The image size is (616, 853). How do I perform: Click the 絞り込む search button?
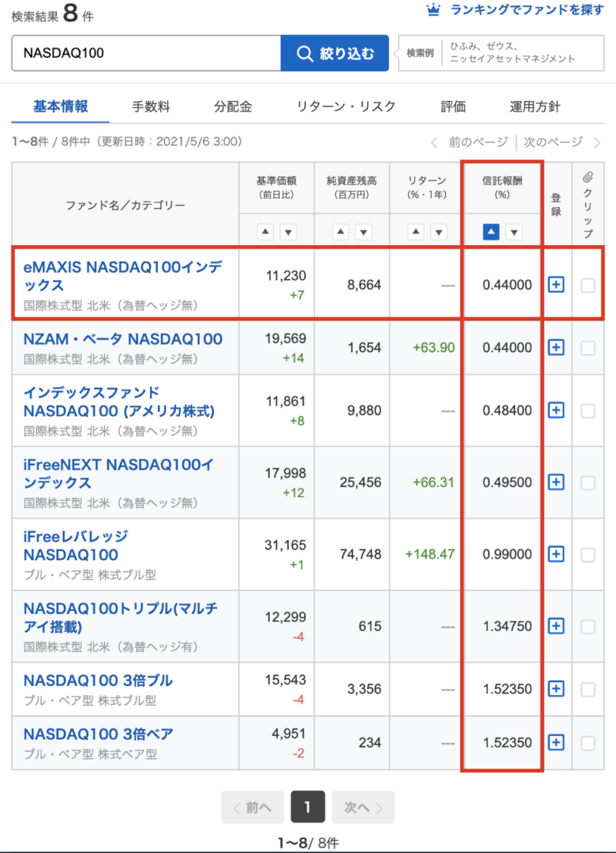click(x=334, y=53)
